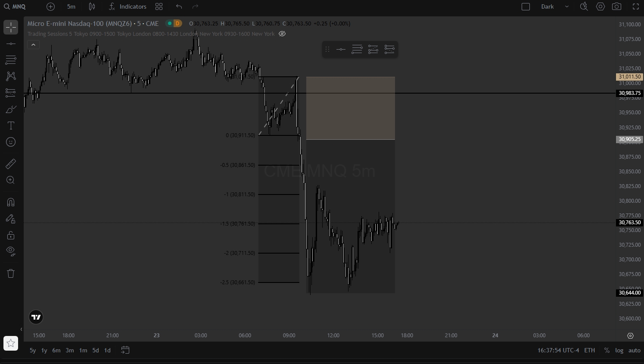
Task: Click the TradingView logo on chart
Action: pos(36,317)
